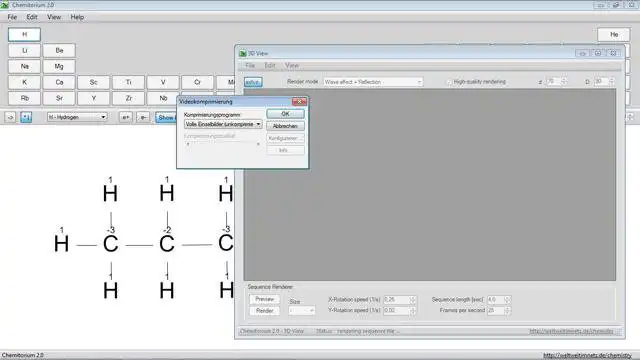Select the -2 carbon atom in molecule
This screenshot has height=360, width=640.
coord(167,244)
